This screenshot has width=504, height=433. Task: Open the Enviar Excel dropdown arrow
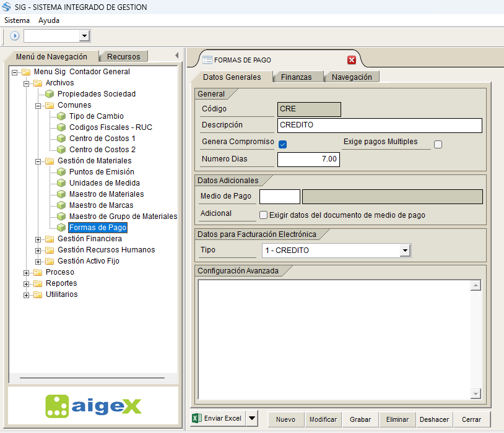click(x=252, y=418)
